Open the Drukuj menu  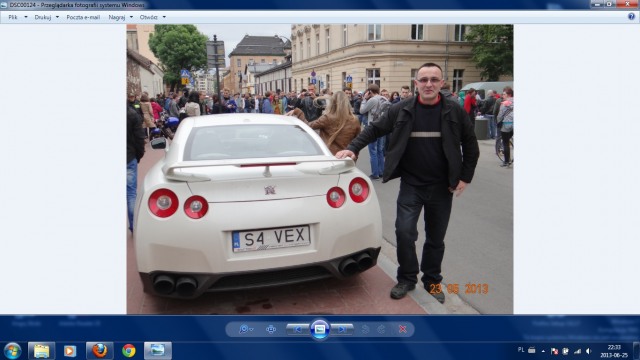[x=43, y=17]
